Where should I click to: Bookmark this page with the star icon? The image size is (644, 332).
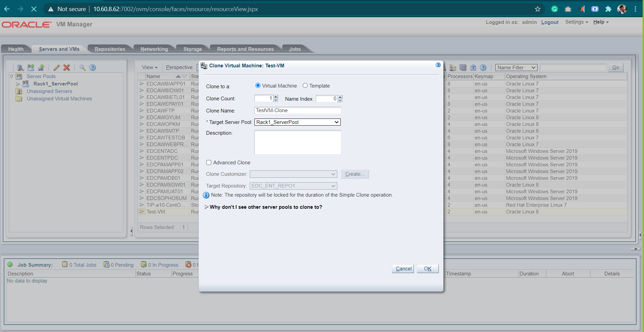pyautogui.click(x=538, y=9)
